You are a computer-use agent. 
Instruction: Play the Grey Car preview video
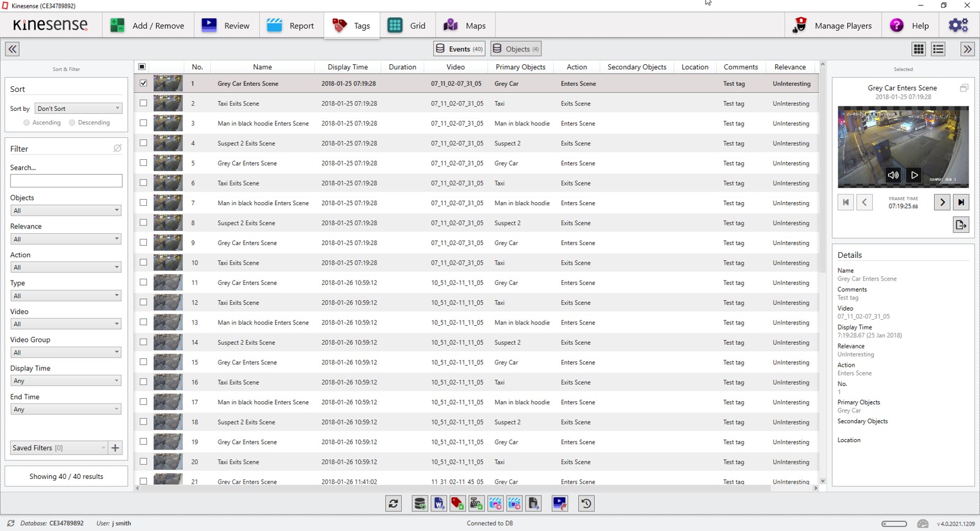(x=914, y=175)
